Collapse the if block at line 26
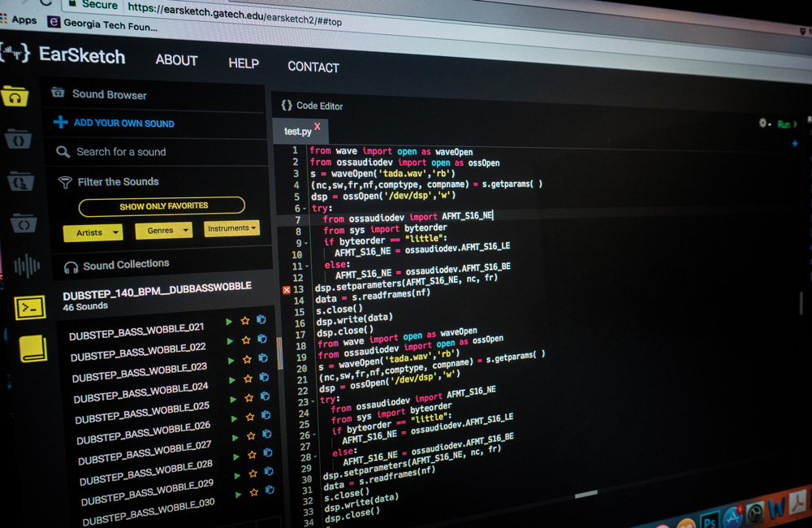This screenshot has height=528, width=812. click(x=314, y=435)
